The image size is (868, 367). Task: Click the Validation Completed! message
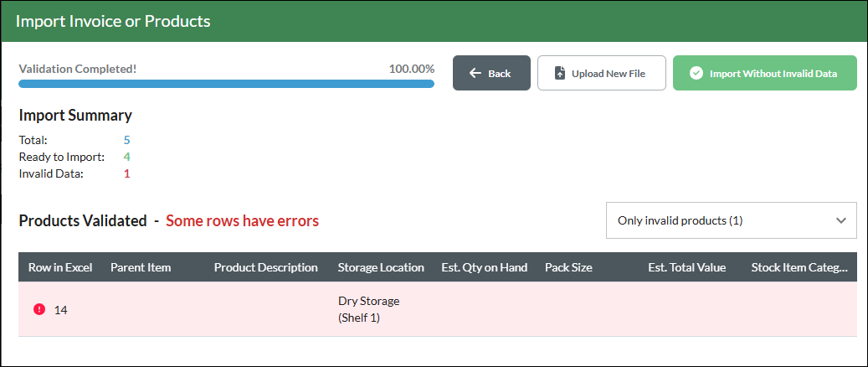(78, 70)
